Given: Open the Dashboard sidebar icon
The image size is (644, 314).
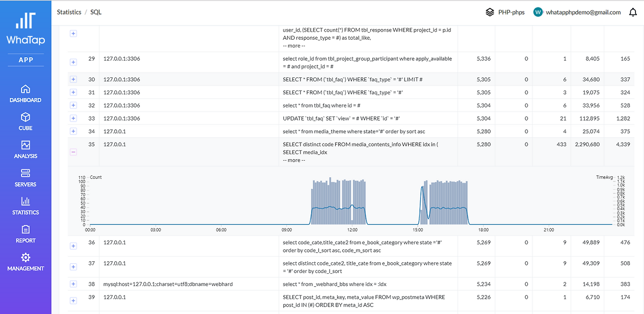Looking at the screenshot, I should 26,89.
